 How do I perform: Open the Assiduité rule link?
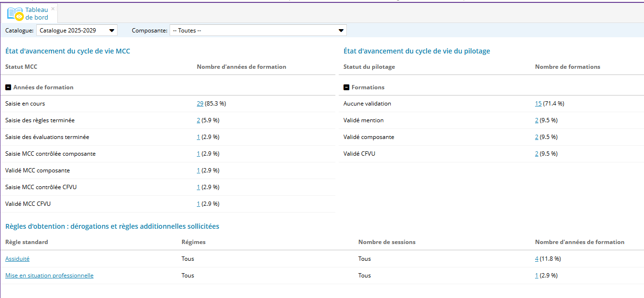click(17, 259)
